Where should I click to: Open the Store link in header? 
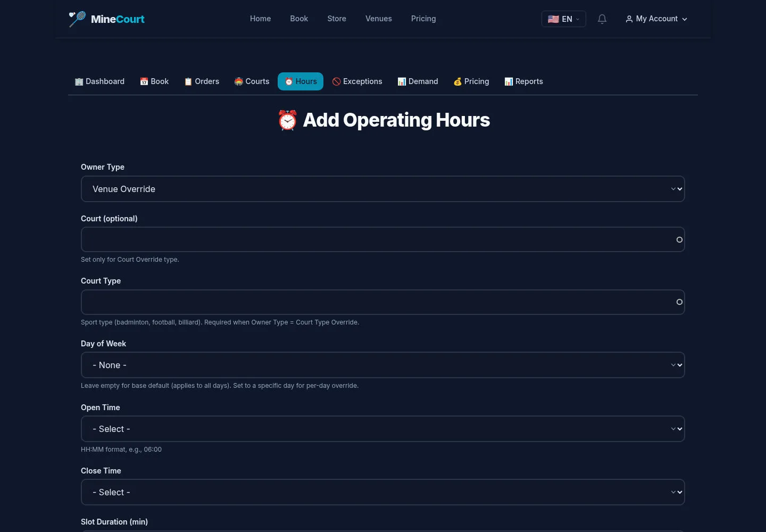coord(337,19)
